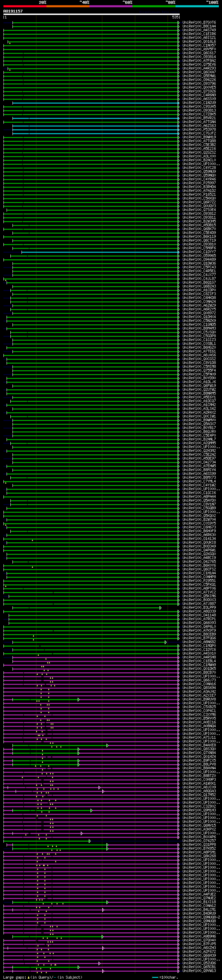Select label UniRef100_C4R6N9

tap(199, 95)
